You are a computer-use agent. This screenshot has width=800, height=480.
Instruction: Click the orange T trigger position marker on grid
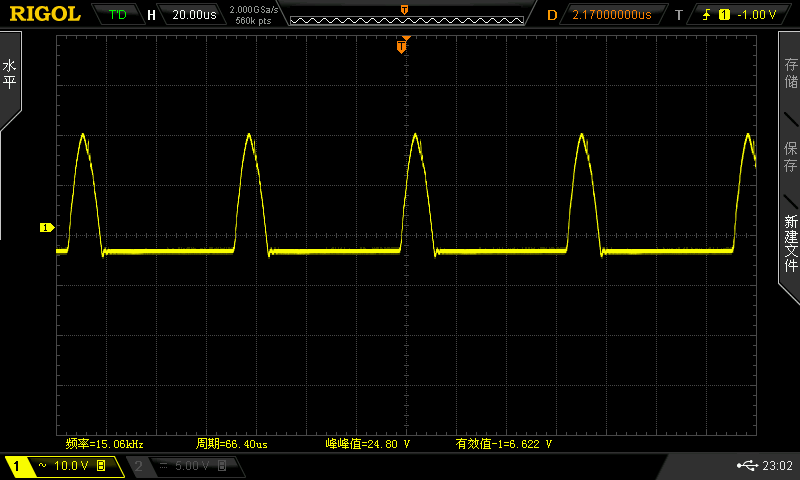[402, 47]
